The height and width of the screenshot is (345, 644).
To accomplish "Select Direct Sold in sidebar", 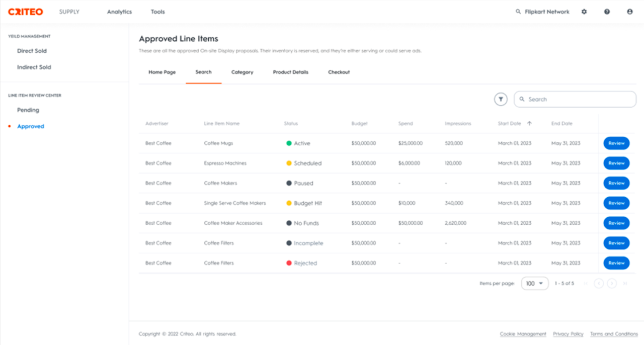I will 32,51.
